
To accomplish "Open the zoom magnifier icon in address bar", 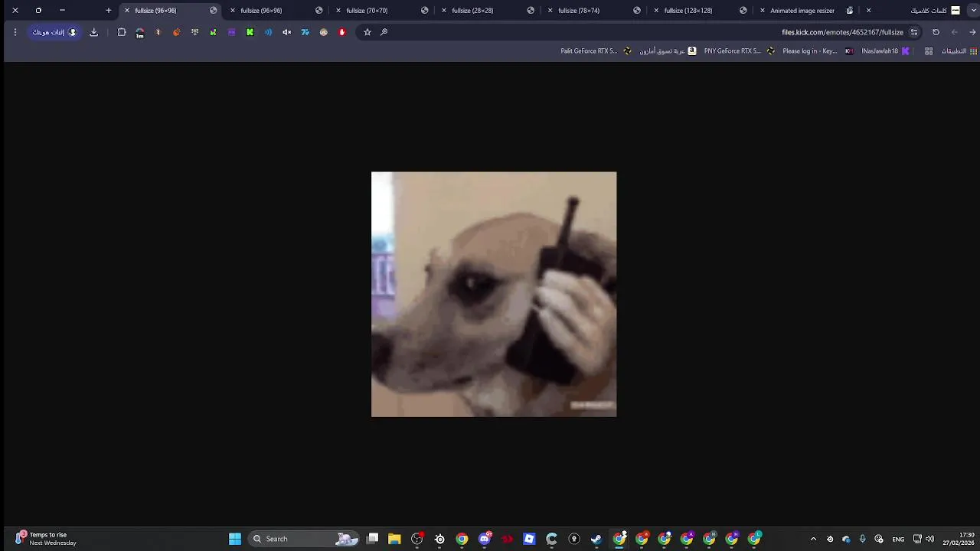I will tap(384, 32).
